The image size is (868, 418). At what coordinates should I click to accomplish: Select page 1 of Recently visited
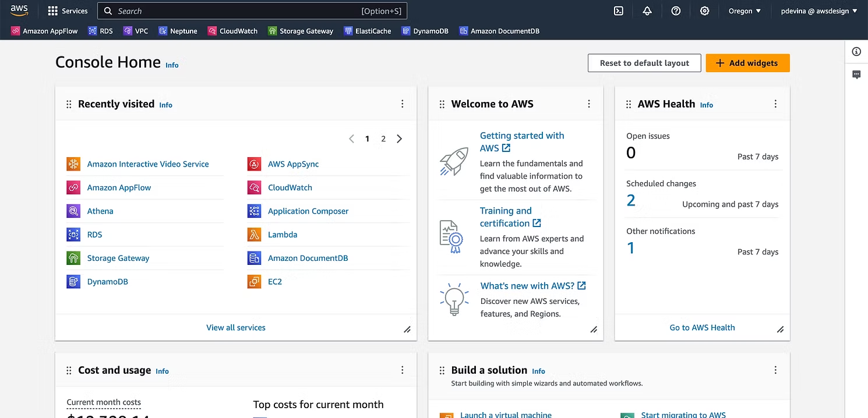(x=367, y=139)
